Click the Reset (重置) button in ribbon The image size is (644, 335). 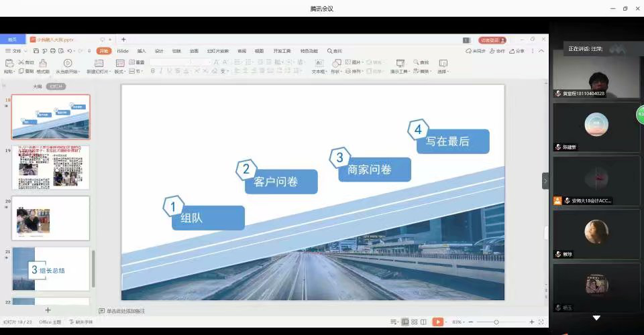point(136,62)
